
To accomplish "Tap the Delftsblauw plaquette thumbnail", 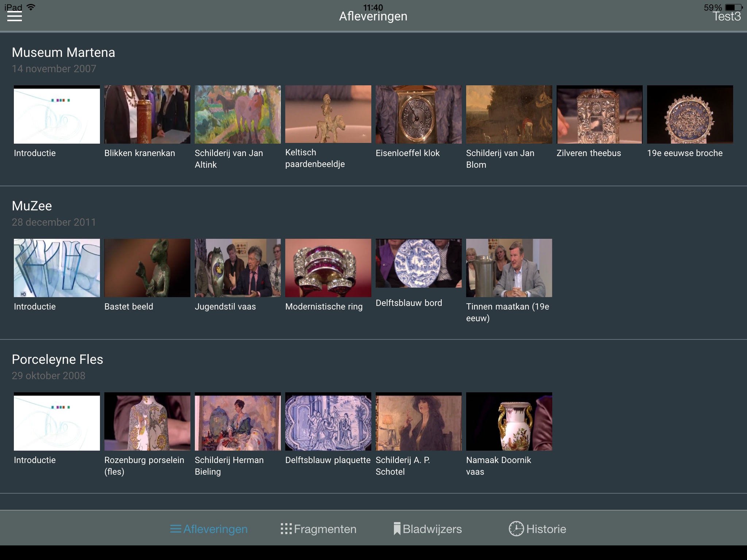I will [x=328, y=421].
